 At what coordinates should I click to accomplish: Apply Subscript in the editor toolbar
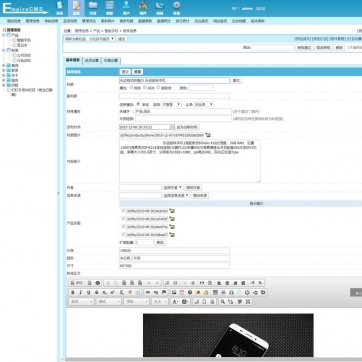coord(105,292)
